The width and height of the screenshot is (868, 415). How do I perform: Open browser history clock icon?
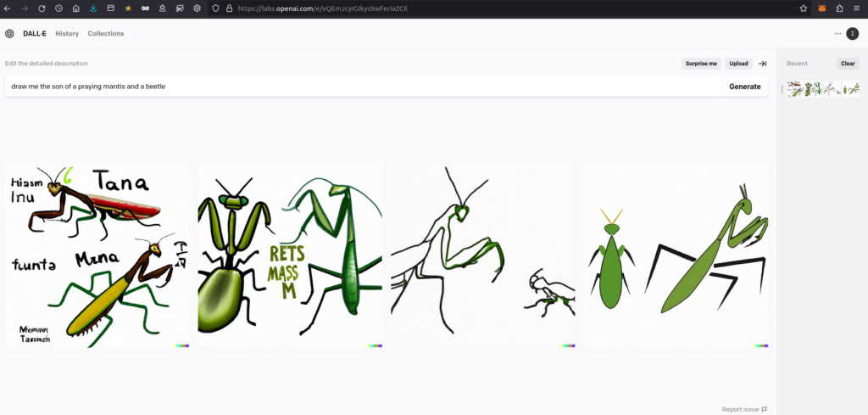[x=58, y=8]
